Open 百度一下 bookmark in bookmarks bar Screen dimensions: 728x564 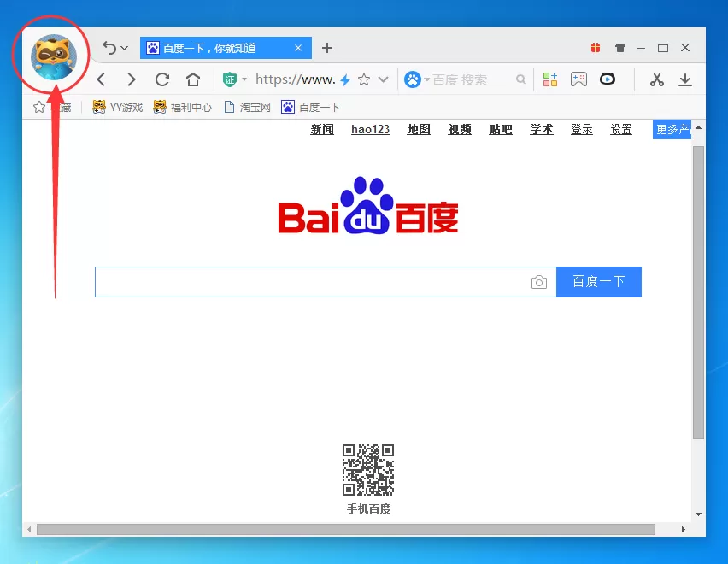311,107
